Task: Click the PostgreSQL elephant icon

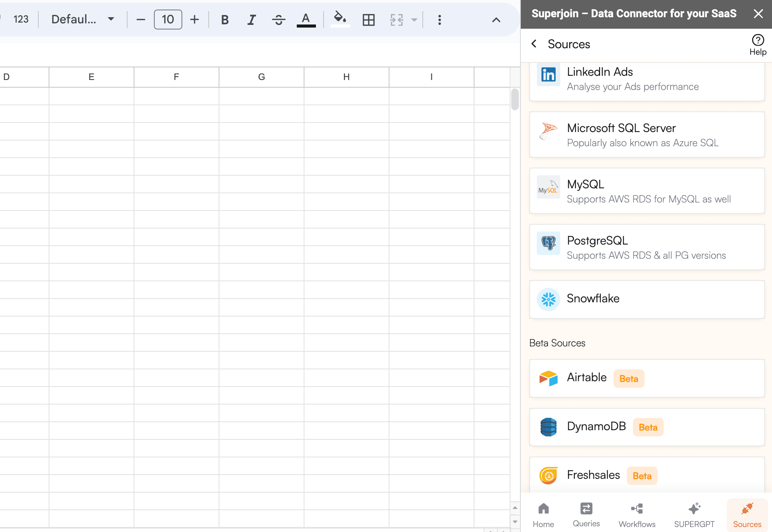Action: pyautogui.click(x=548, y=243)
